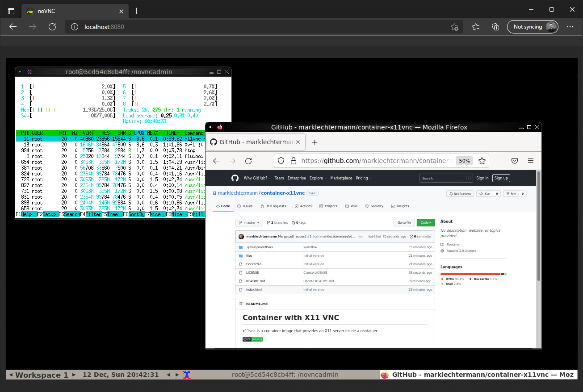This screenshot has height=392, width=583.
Task: Click Firefox page vertical scrollbar
Action: point(538,225)
